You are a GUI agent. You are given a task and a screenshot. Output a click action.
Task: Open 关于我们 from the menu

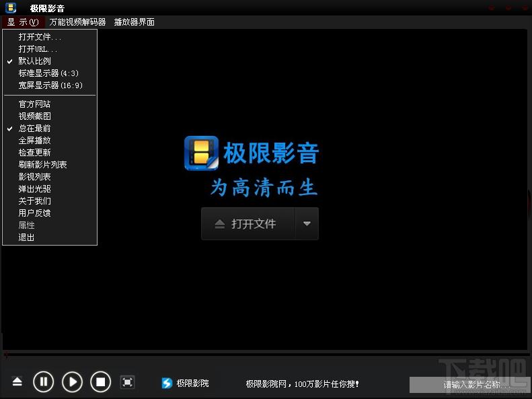pos(50,201)
